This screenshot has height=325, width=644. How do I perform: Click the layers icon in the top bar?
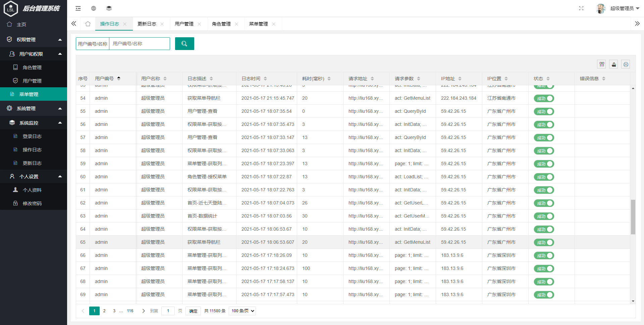[x=109, y=8]
